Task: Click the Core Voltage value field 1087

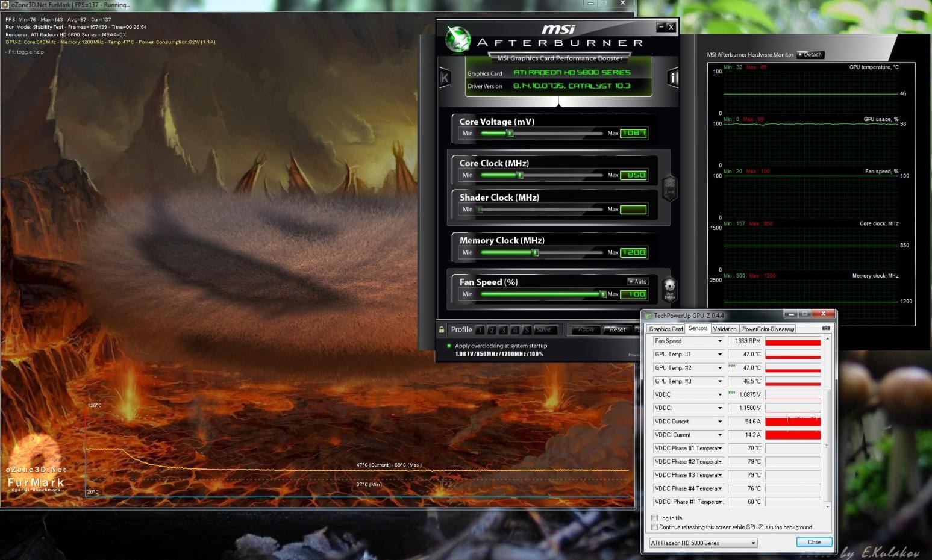Action: coord(633,133)
